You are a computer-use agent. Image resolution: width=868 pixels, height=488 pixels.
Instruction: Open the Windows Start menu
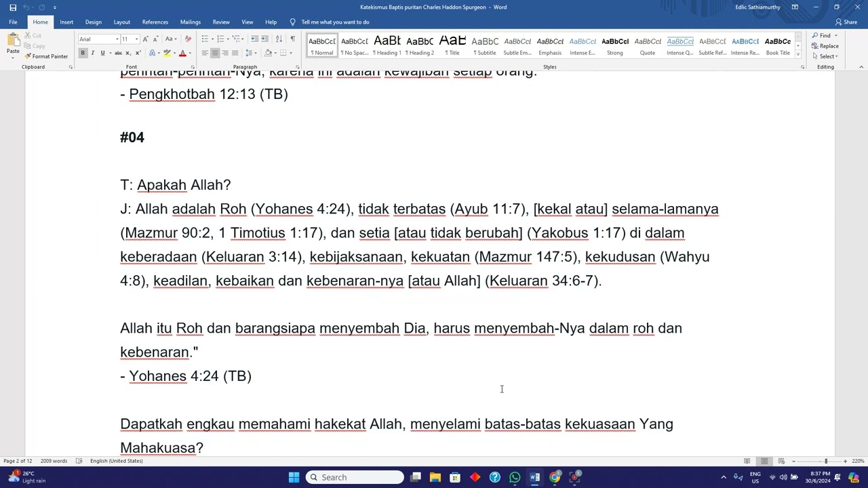(294, 477)
